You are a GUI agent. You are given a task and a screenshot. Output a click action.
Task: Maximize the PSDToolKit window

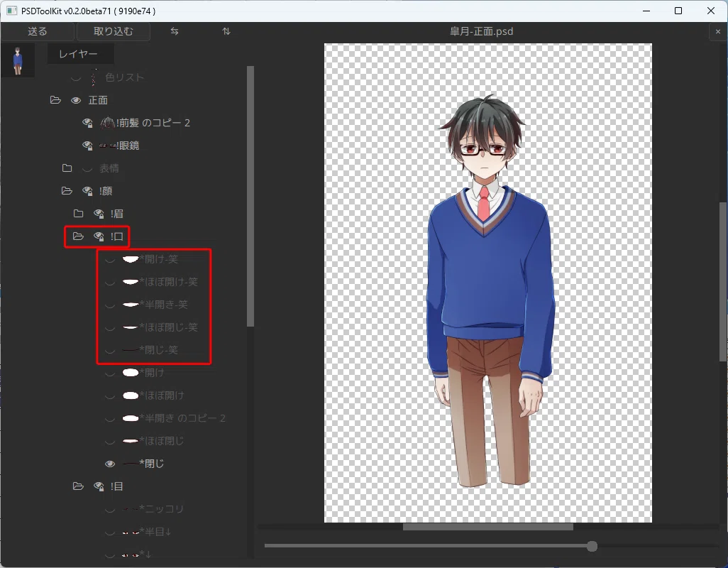(678, 11)
